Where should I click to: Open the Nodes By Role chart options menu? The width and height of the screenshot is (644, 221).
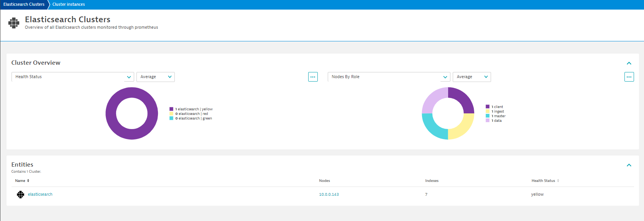(629, 77)
